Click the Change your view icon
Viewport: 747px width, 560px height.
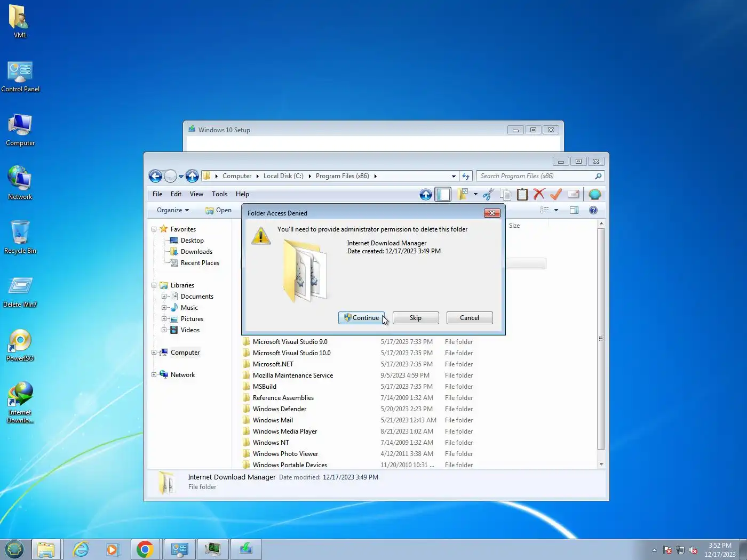(544, 210)
